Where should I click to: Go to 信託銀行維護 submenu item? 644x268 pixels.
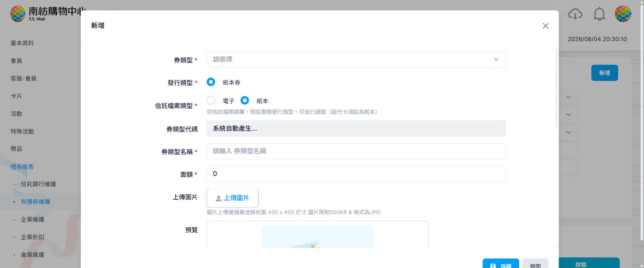[38, 184]
